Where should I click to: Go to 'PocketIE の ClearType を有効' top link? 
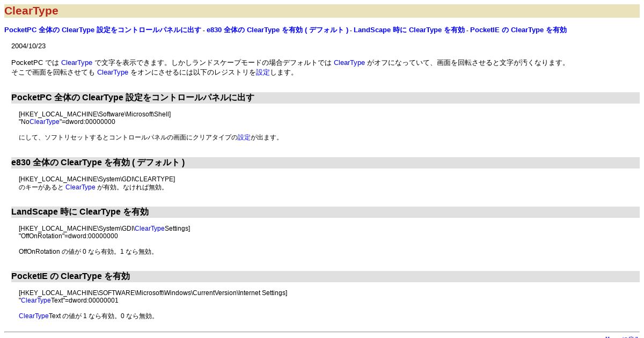point(518,30)
